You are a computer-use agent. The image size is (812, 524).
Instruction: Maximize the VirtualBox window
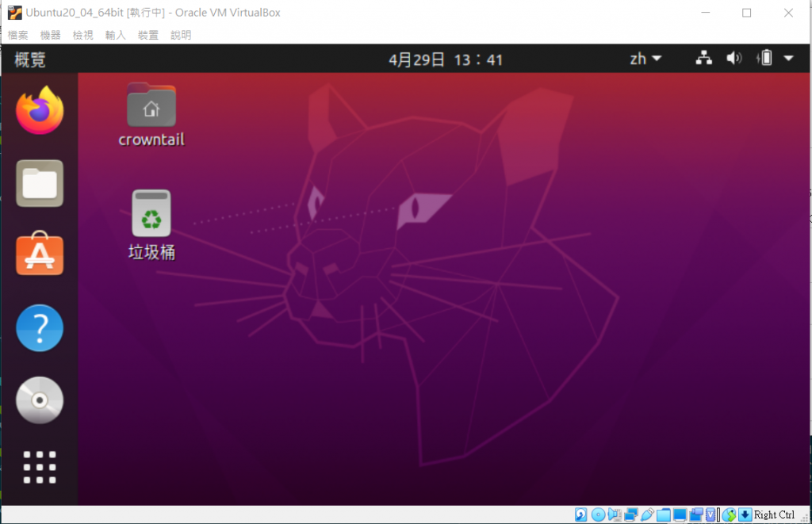(746, 13)
